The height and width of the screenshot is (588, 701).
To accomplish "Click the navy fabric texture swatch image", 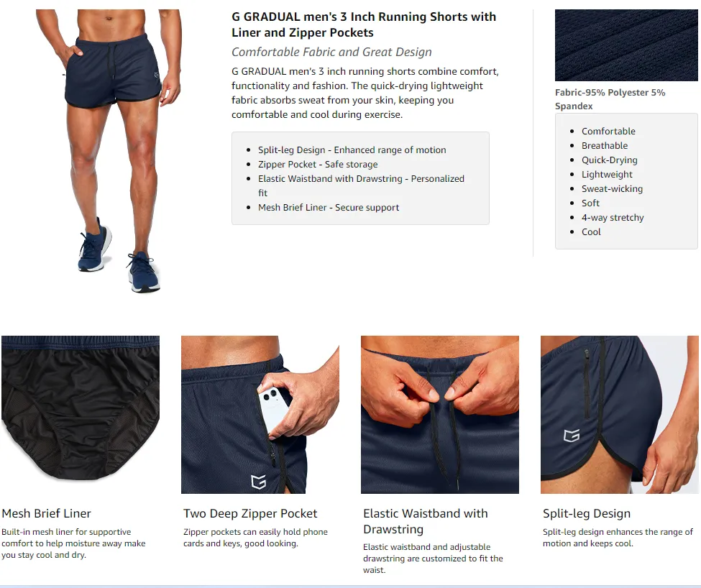I will (626, 45).
